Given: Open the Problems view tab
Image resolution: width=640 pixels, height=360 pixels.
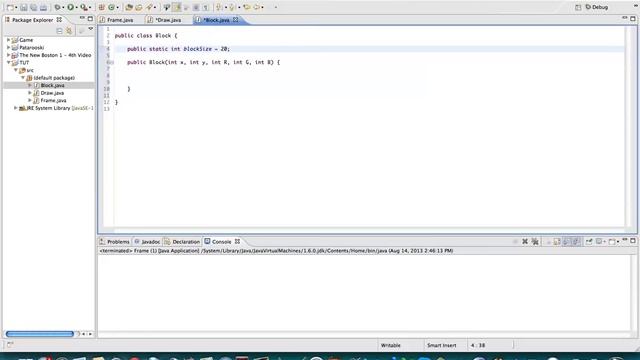Looking at the screenshot, I should pyautogui.click(x=115, y=242).
